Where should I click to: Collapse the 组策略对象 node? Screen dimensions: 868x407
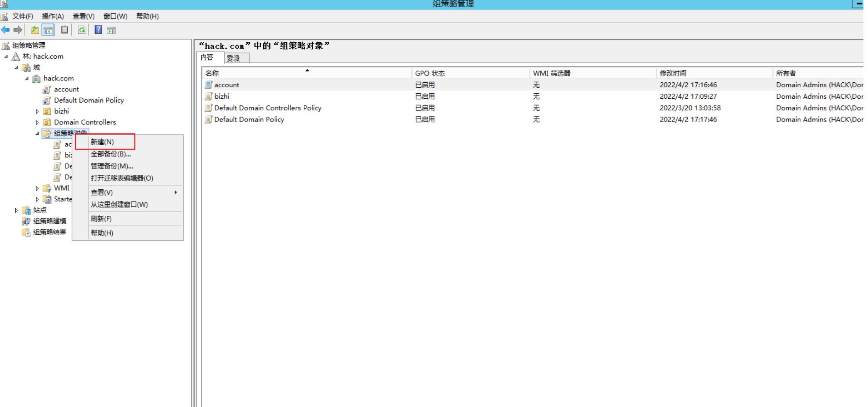coord(37,133)
